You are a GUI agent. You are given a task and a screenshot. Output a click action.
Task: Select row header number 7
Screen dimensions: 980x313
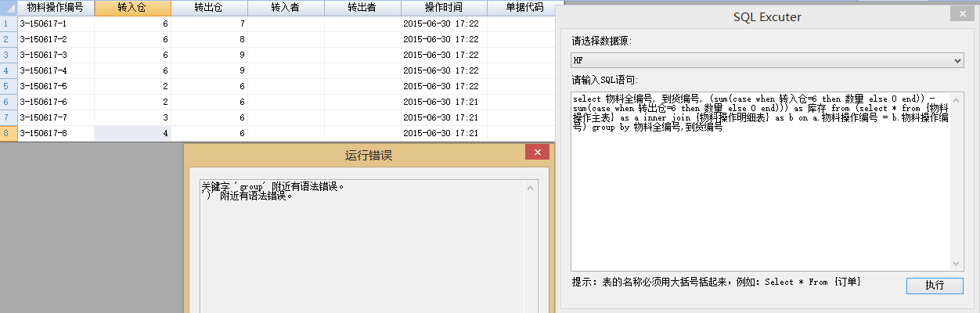pyautogui.click(x=8, y=117)
